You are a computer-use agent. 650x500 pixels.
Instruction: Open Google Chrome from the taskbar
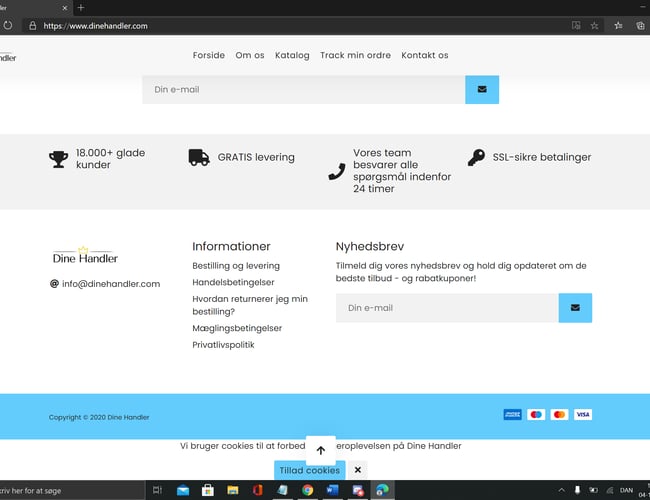[x=307, y=490]
